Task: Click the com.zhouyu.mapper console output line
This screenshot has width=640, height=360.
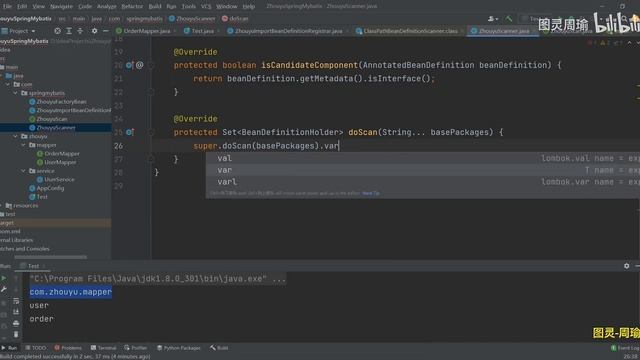Action: 71,292
